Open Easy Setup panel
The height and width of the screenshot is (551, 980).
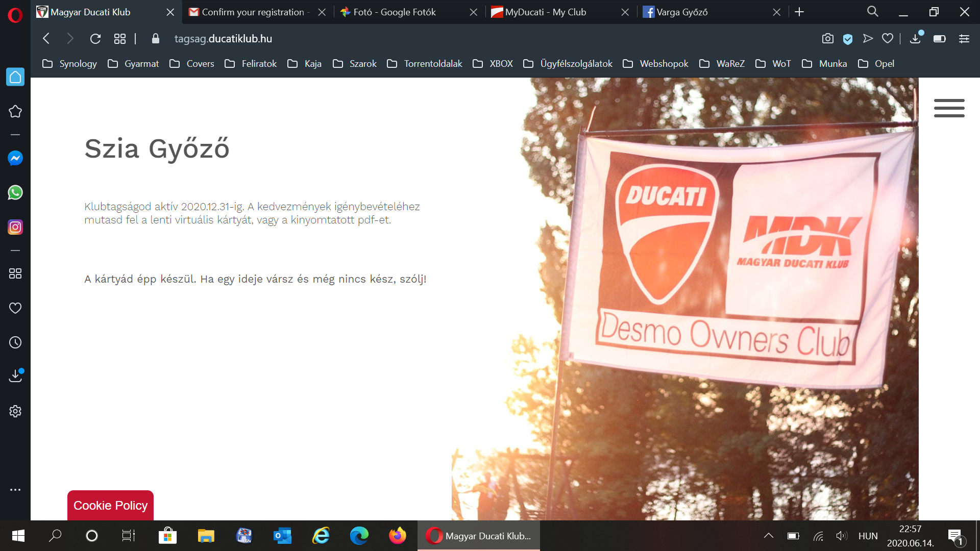coord(964,39)
